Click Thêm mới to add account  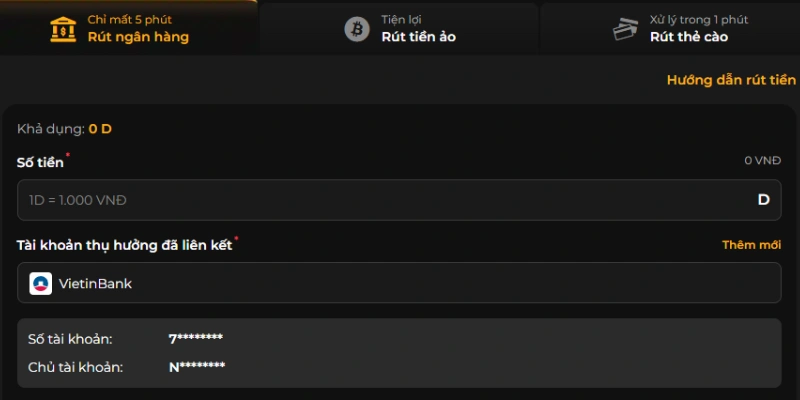(751, 245)
